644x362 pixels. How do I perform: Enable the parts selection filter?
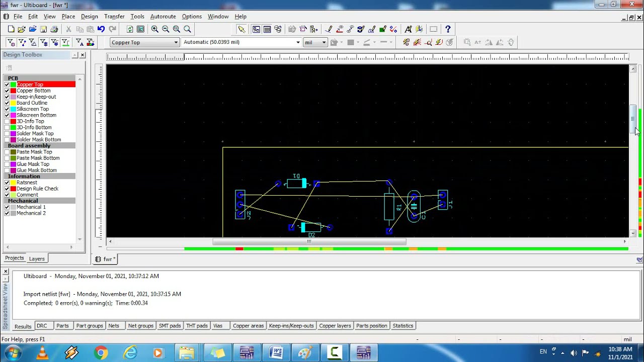pos(11,42)
